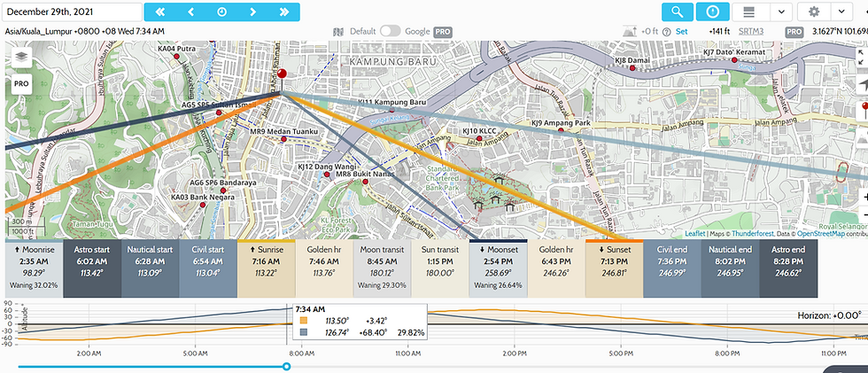Reset to current time with clock icon
The height and width of the screenshot is (373, 868).
coord(222,12)
